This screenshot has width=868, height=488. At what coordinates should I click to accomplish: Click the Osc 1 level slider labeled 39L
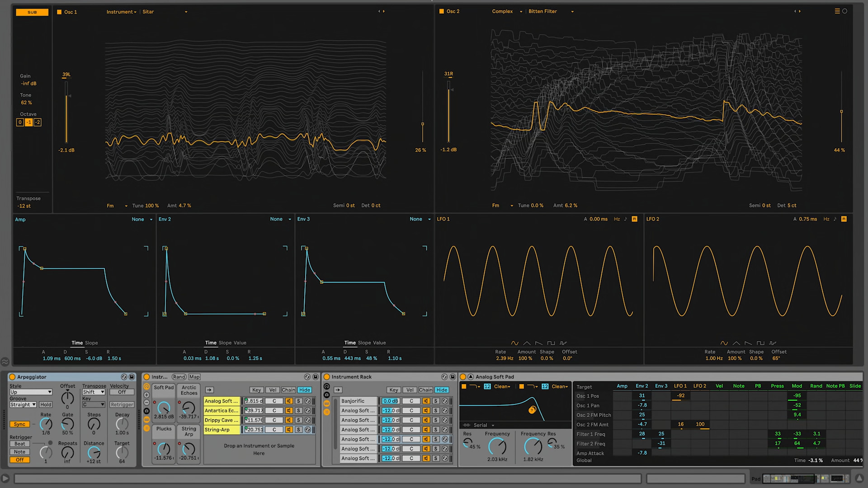click(x=66, y=113)
